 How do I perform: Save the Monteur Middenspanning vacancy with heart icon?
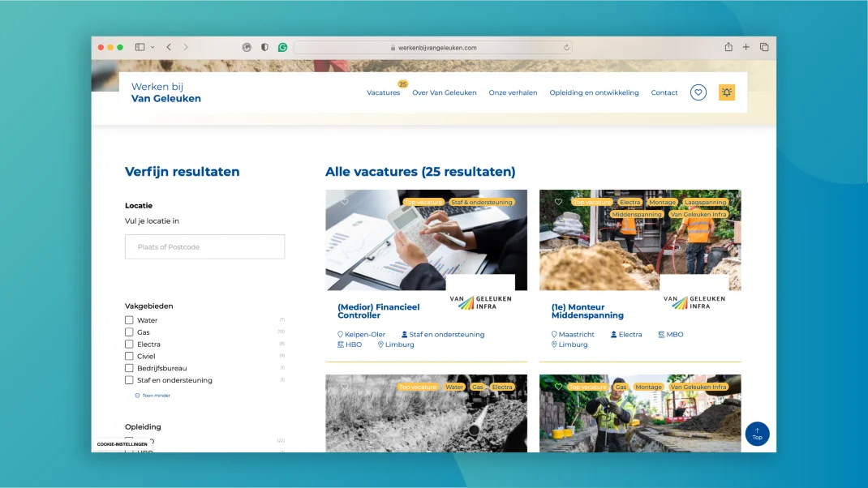pos(558,202)
